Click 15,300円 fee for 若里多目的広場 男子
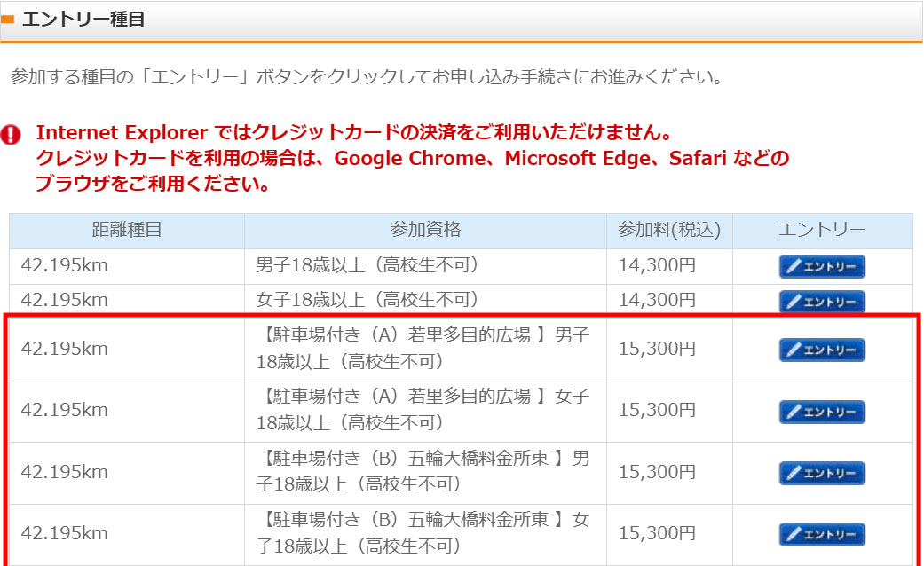 [x=657, y=349]
